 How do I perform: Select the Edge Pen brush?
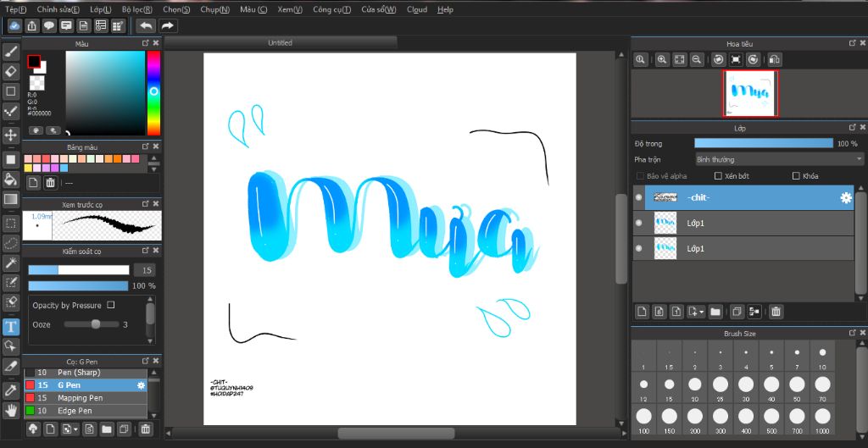(x=86, y=411)
